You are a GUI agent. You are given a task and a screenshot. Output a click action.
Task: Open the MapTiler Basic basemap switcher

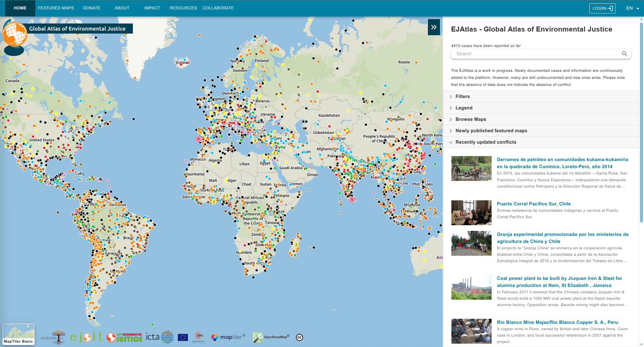[x=18, y=334]
